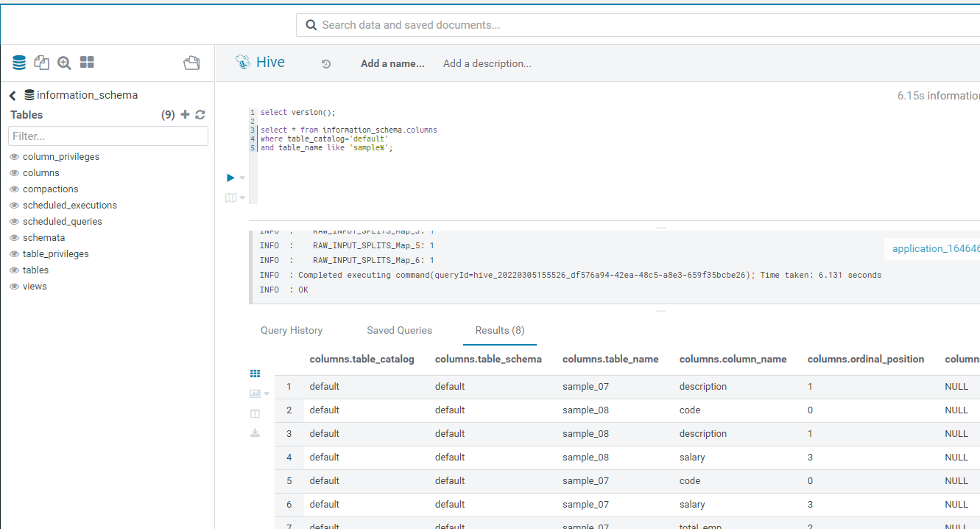Image resolution: width=980 pixels, height=529 pixels.
Task: Toggle the eye icon next to schemata
Action: (x=14, y=238)
